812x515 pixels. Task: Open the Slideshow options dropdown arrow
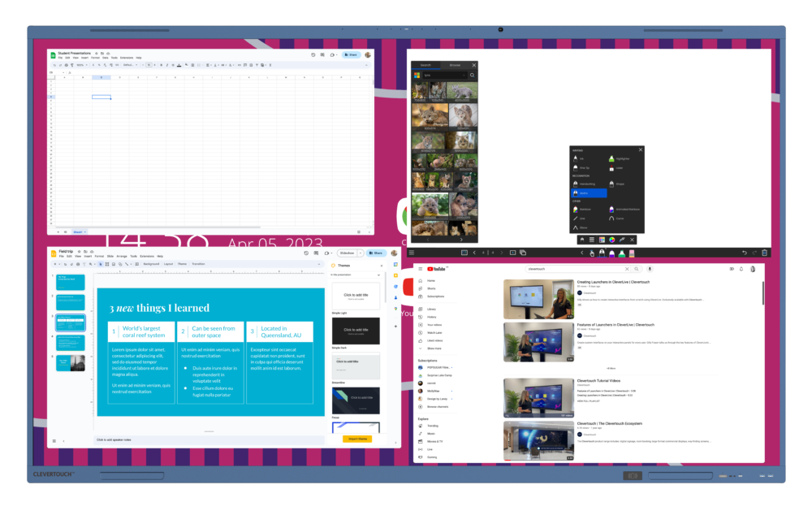[x=361, y=253]
